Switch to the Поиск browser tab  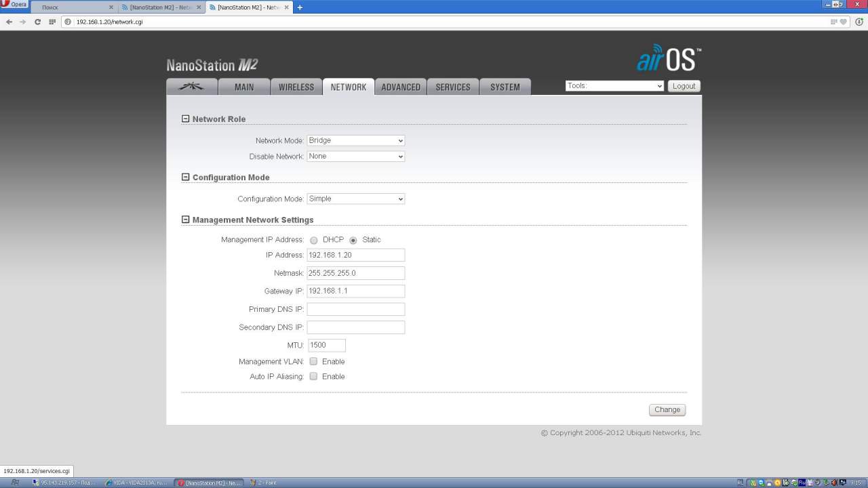(73, 7)
